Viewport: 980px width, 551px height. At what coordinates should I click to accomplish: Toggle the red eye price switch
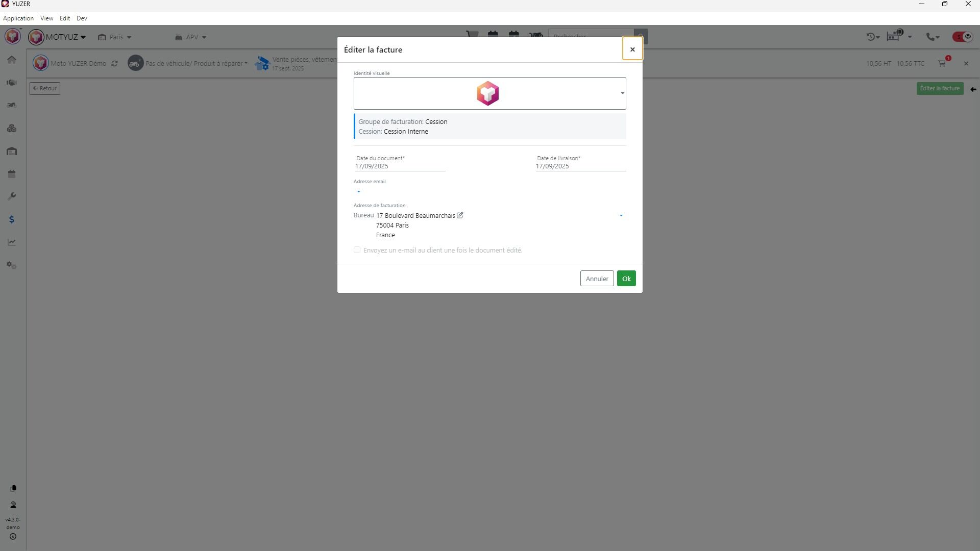(x=962, y=37)
